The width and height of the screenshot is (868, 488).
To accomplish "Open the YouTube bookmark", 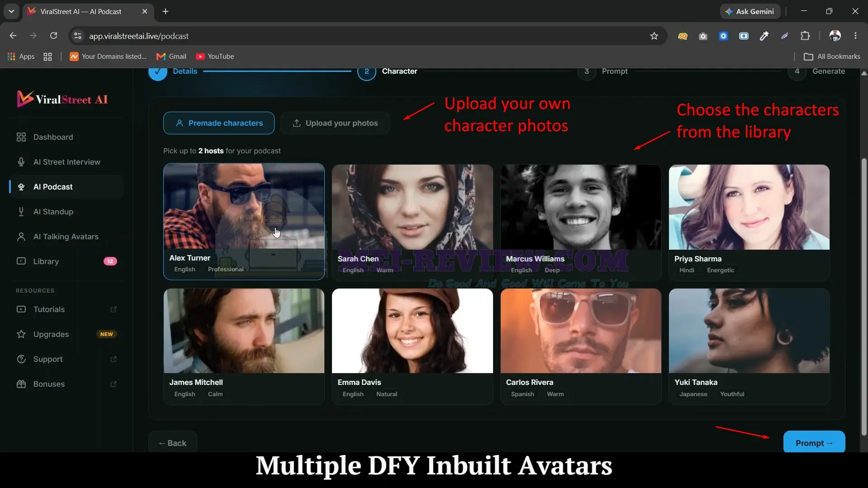I will pos(215,57).
